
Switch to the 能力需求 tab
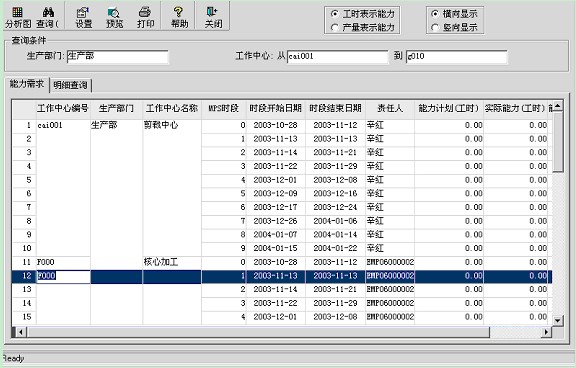27,84
